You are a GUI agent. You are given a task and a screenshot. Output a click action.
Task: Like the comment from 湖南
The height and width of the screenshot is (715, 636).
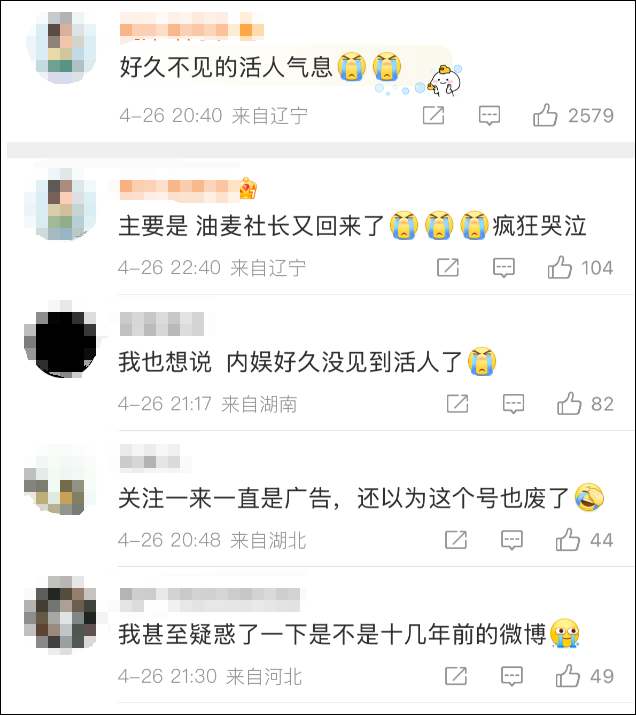(x=569, y=404)
